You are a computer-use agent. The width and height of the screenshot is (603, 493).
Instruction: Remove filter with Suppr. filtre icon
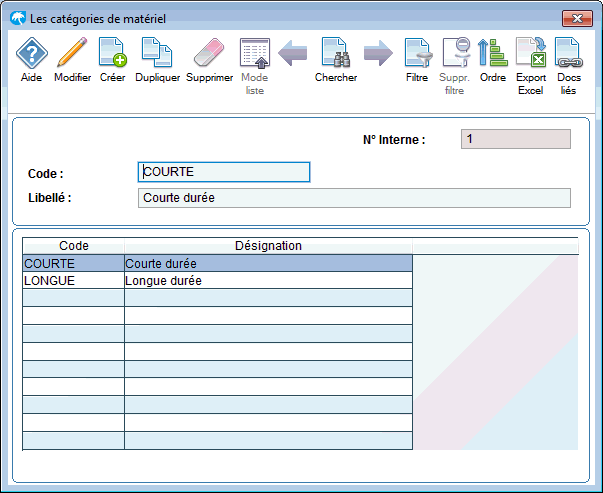(x=456, y=53)
